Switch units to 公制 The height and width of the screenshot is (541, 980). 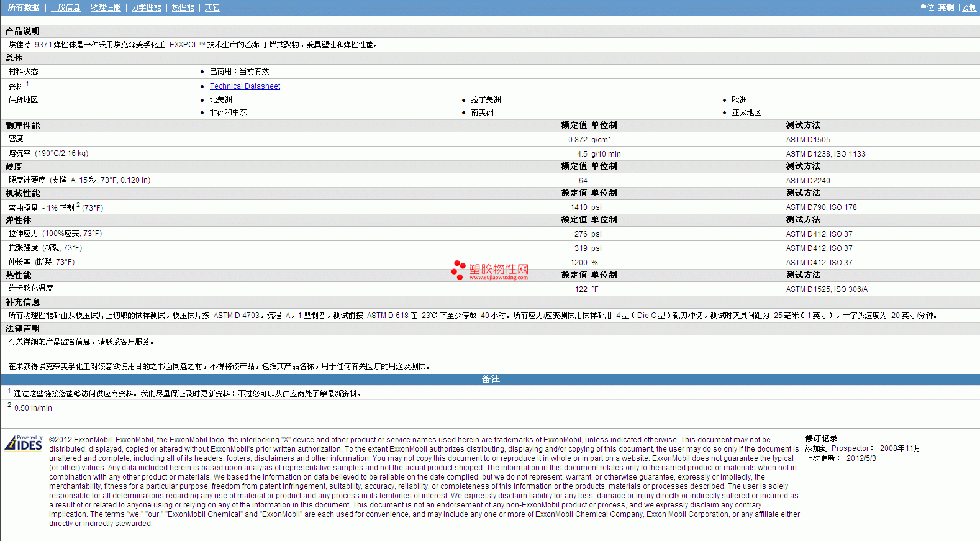tap(969, 7)
